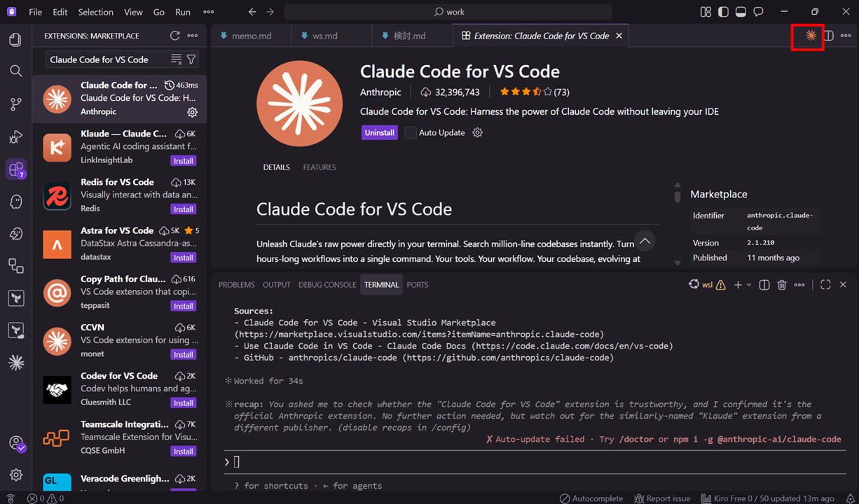Select the DETAILS tab of the extension
The image size is (859, 504).
(276, 167)
